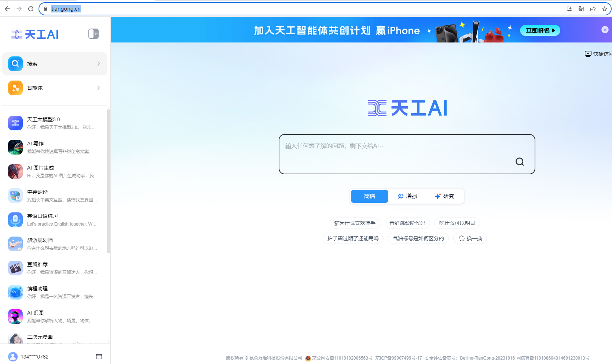Click suggestion 猫为什么喜欢揣手
The width and height of the screenshot is (612, 364).
355,223
